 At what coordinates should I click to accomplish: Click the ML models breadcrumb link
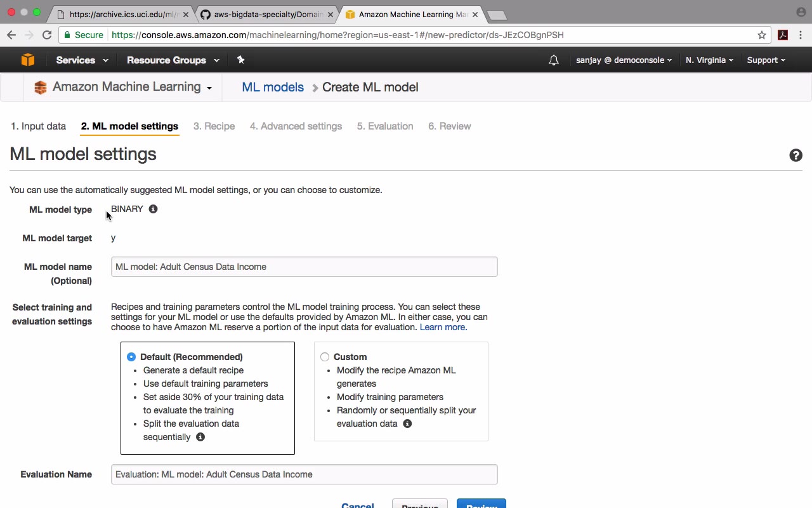coord(273,88)
